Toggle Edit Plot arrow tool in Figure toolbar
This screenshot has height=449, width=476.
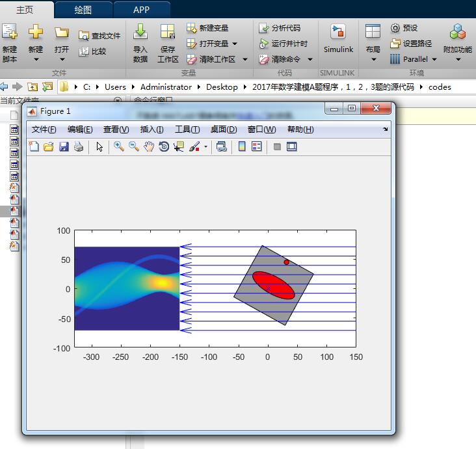(99, 146)
